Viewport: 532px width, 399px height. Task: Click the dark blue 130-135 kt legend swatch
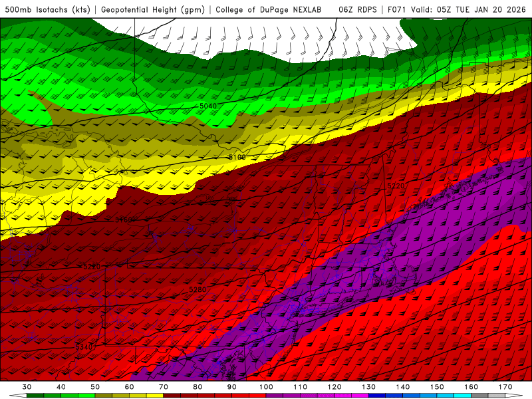click(x=377, y=396)
